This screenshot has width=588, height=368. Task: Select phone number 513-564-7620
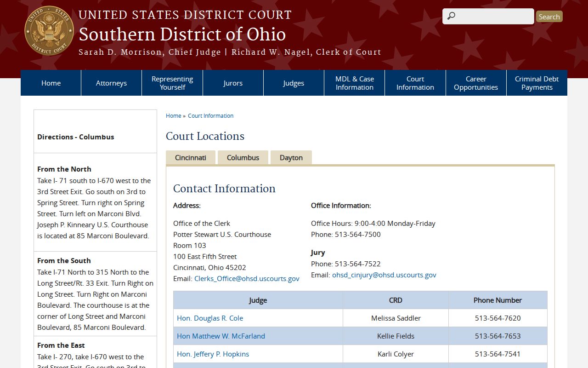tap(498, 318)
